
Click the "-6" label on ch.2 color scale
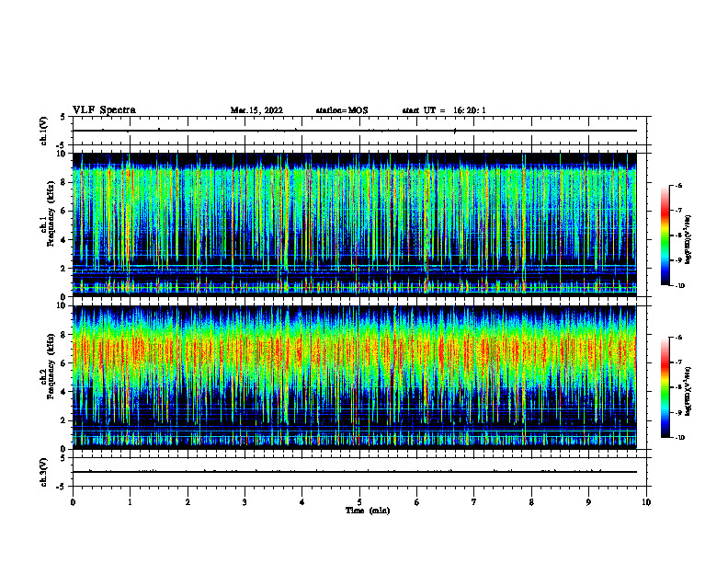click(678, 338)
